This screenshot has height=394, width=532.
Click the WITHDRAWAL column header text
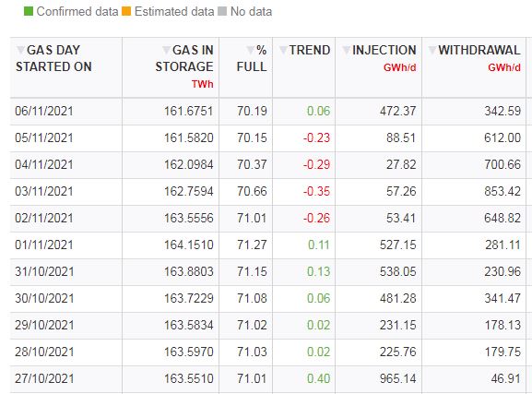click(x=479, y=50)
